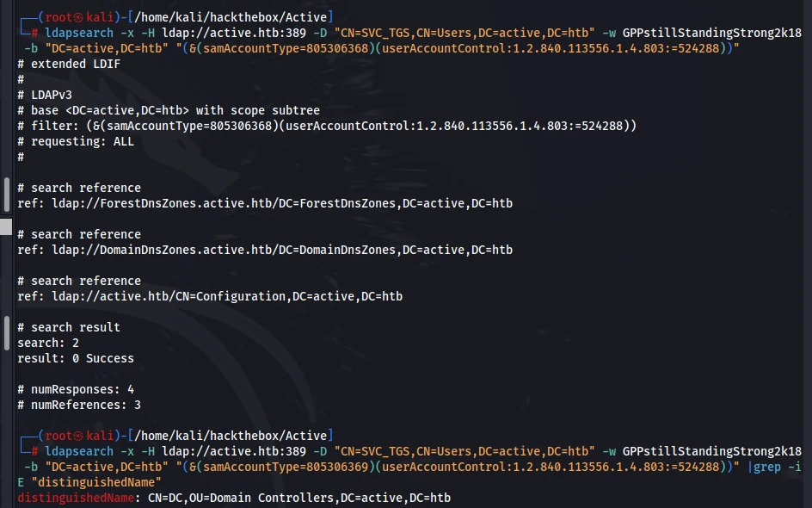The height and width of the screenshot is (508, 812).
Task: Open the ForestDnsZones ldap reference link
Action: coord(282,203)
